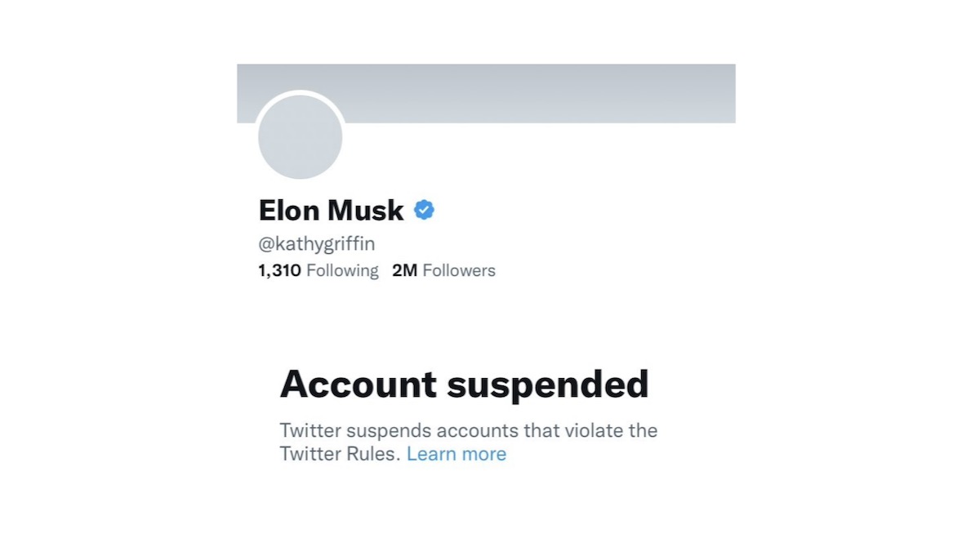980x552 pixels.
Task: Select the Elon Musk display name
Action: pos(331,210)
